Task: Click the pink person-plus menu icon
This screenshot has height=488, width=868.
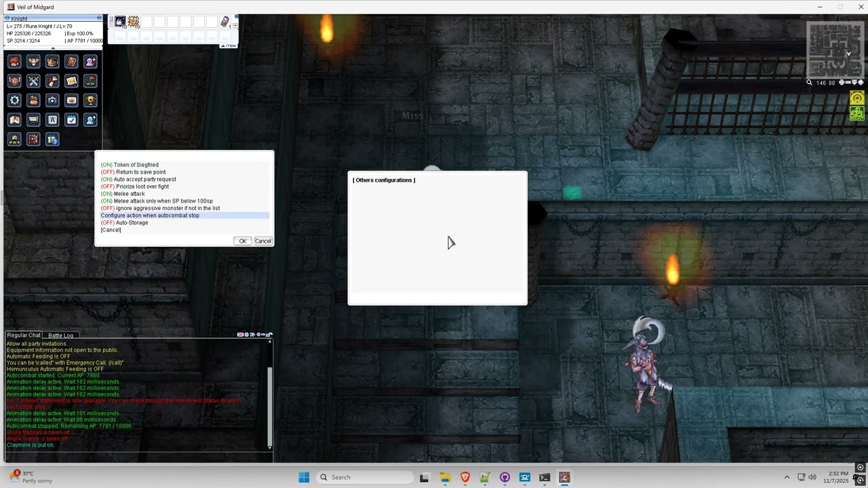Action: (x=90, y=62)
